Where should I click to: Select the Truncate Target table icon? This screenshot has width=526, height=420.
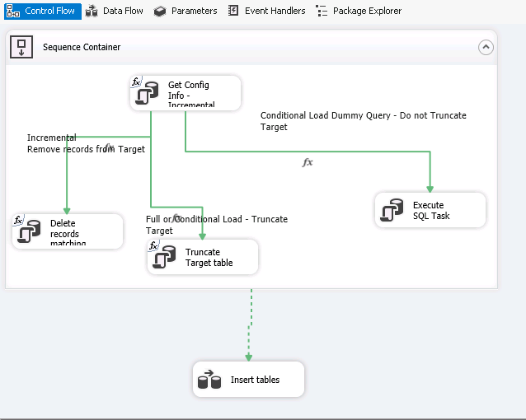pyautogui.click(x=164, y=259)
